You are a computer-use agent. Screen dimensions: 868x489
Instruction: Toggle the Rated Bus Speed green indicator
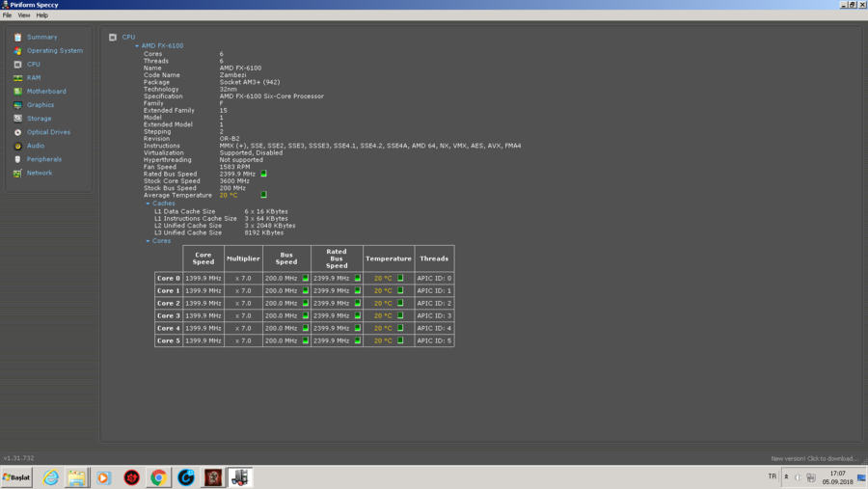point(263,174)
